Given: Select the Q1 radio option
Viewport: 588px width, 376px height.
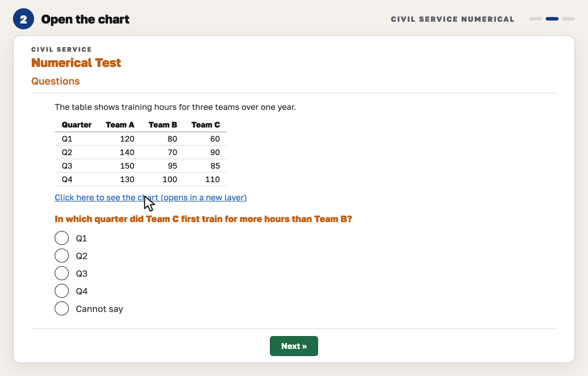Looking at the screenshot, I should pos(62,238).
